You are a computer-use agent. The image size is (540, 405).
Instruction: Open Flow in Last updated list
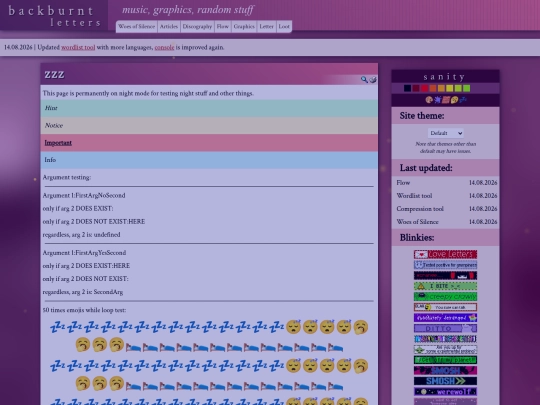403,183
